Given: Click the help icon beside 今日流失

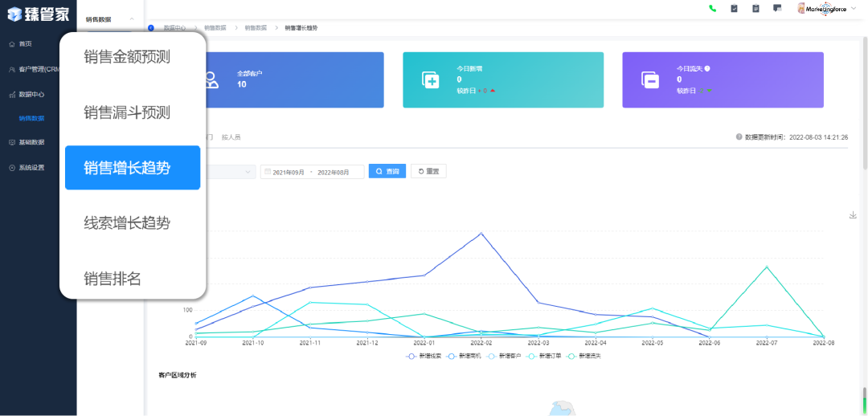Looking at the screenshot, I should pyautogui.click(x=707, y=69).
